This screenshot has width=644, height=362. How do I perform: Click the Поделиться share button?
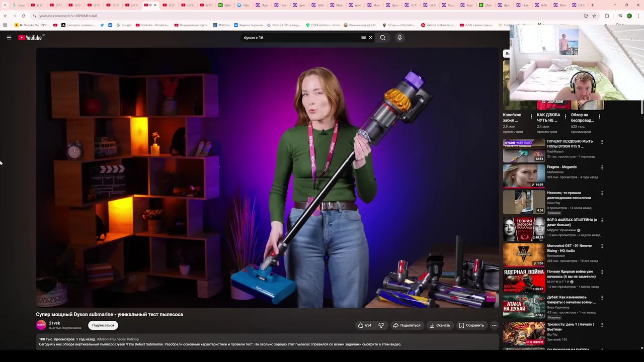tap(407, 325)
